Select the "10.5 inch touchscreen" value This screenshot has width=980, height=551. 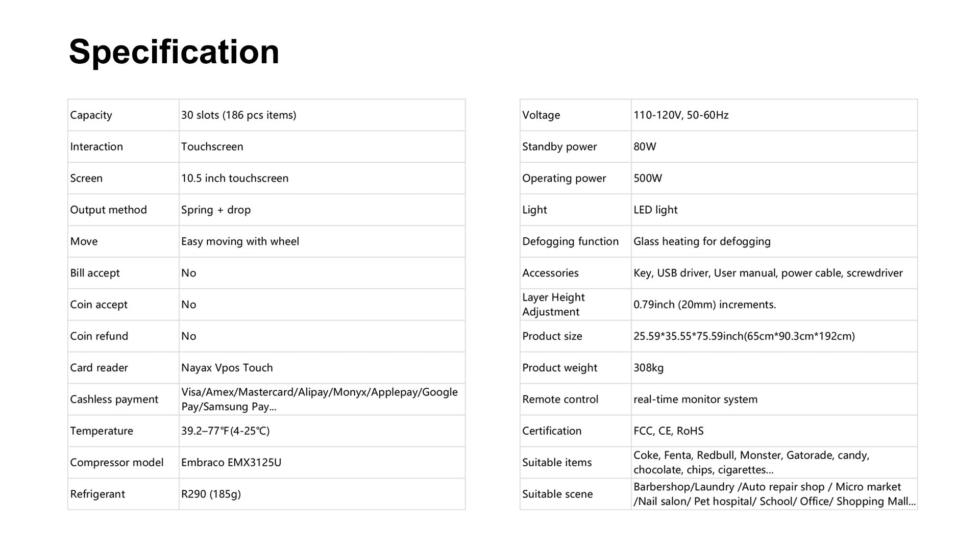point(235,179)
